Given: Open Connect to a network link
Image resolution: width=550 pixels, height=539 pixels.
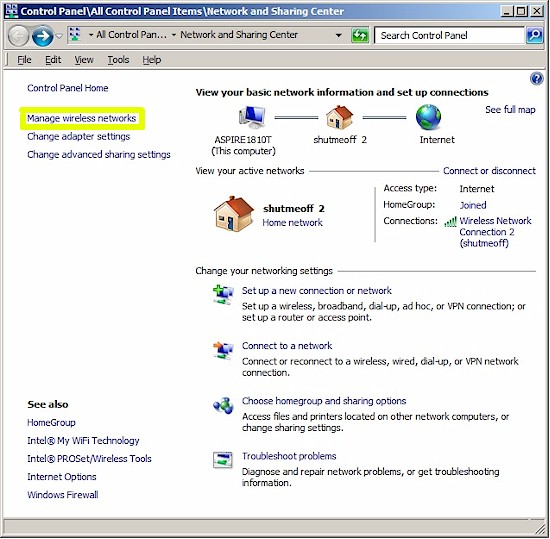Looking at the screenshot, I should click(287, 346).
